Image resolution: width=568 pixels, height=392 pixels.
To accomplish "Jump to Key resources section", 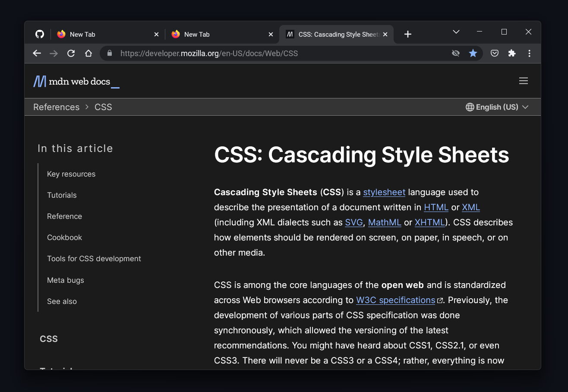I will point(71,174).
